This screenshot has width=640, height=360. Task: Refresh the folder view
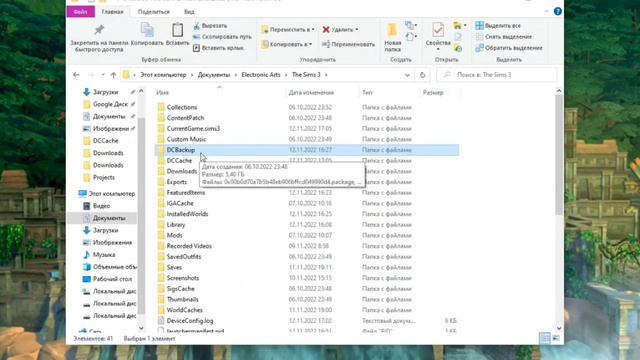[422, 75]
